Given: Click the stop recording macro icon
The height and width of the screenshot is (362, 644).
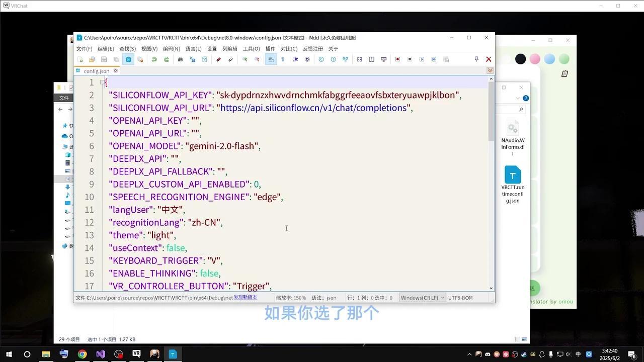Looking at the screenshot, I should point(410,59).
